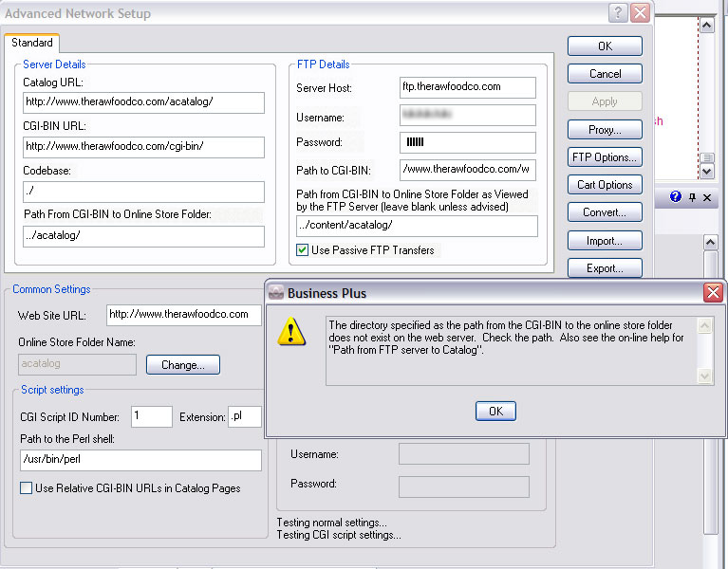Select the Standard tab

(x=32, y=43)
